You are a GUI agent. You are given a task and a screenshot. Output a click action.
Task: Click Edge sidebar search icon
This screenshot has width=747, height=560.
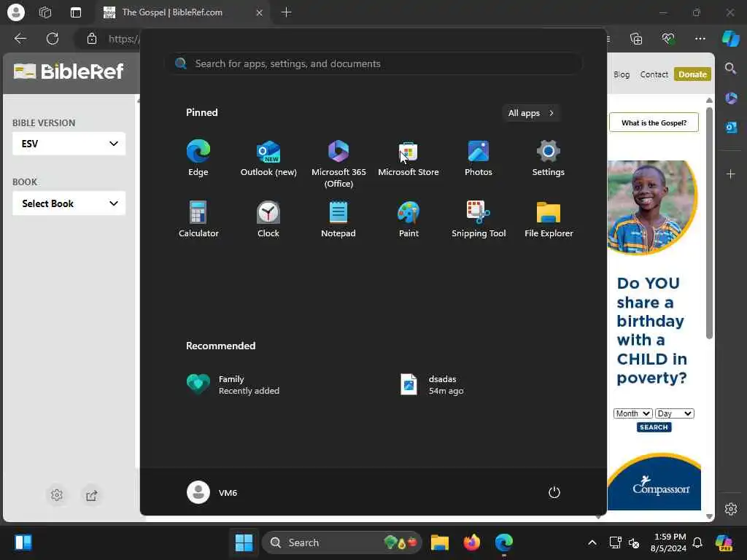coord(730,69)
